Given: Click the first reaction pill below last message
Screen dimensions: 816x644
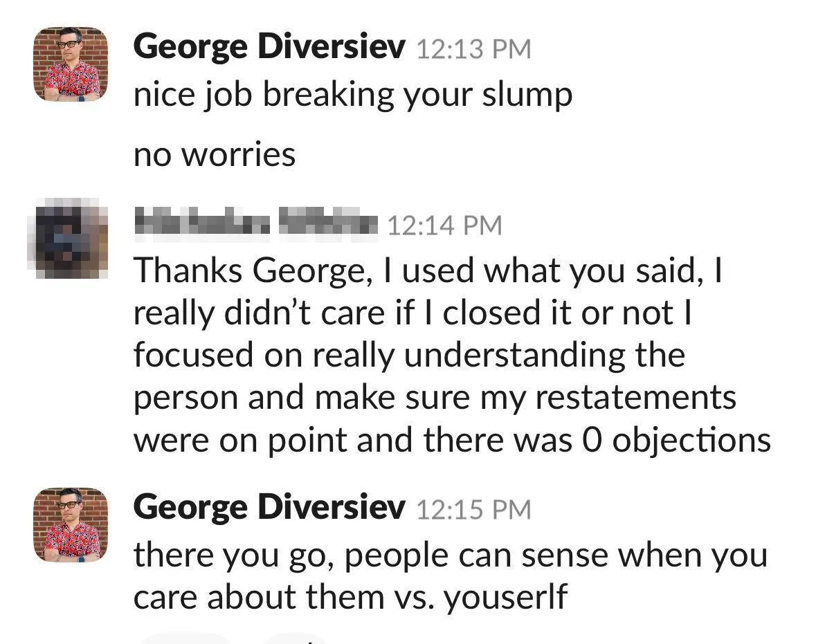Looking at the screenshot, I should [x=185, y=639].
